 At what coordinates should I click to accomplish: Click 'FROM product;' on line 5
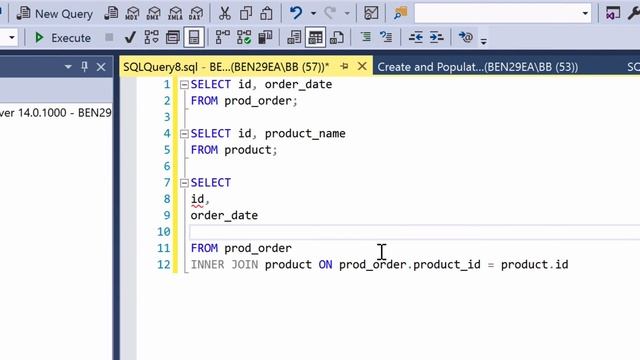(234, 150)
